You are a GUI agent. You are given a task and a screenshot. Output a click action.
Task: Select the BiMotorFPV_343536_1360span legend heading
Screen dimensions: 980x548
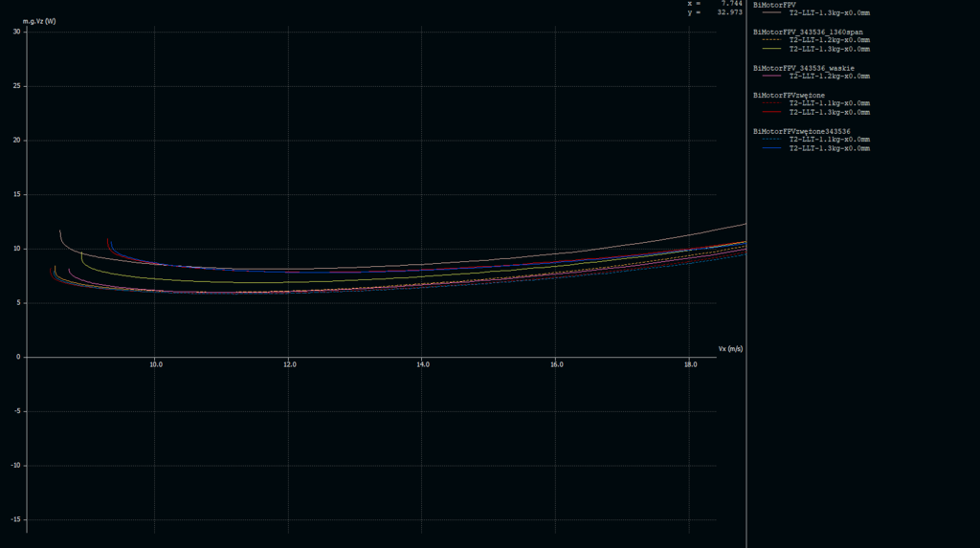(x=808, y=32)
